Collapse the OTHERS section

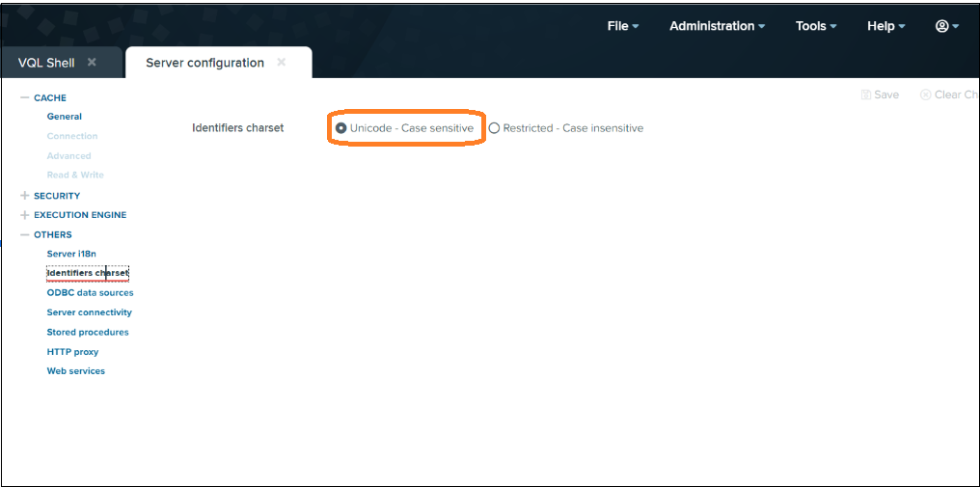coord(25,235)
